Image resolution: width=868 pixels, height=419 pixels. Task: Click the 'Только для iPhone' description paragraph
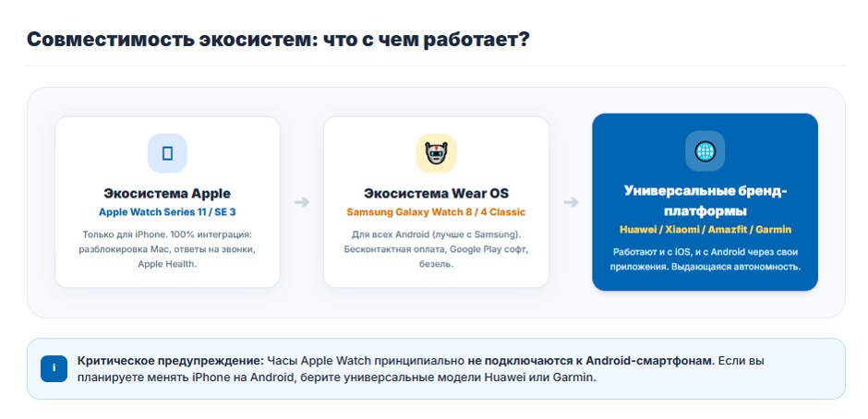(167, 249)
